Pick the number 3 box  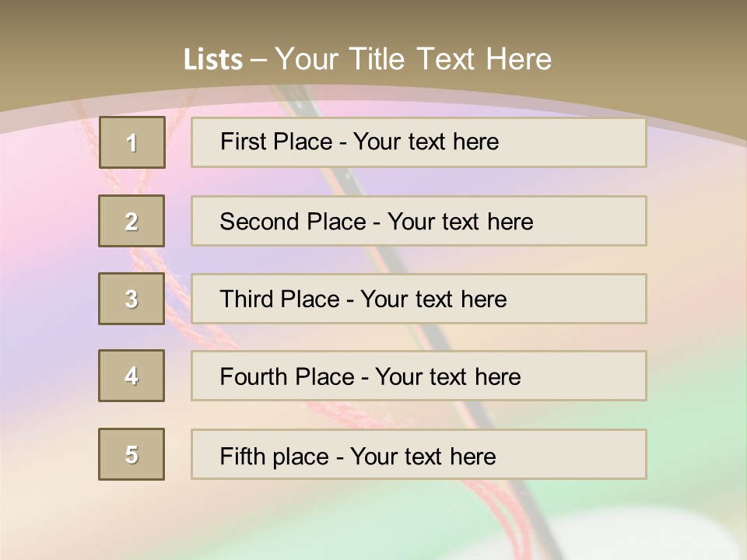(132, 299)
